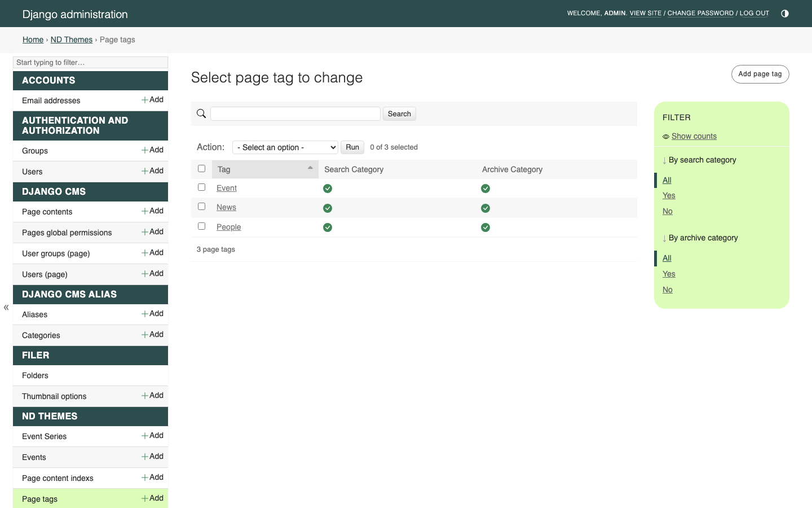The width and height of the screenshot is (812, 508).
Task: Open the News tag link
Action: pos(226,207)
